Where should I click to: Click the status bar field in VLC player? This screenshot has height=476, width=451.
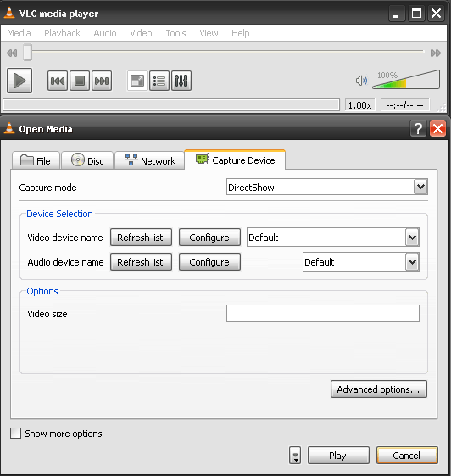point(171,105)
